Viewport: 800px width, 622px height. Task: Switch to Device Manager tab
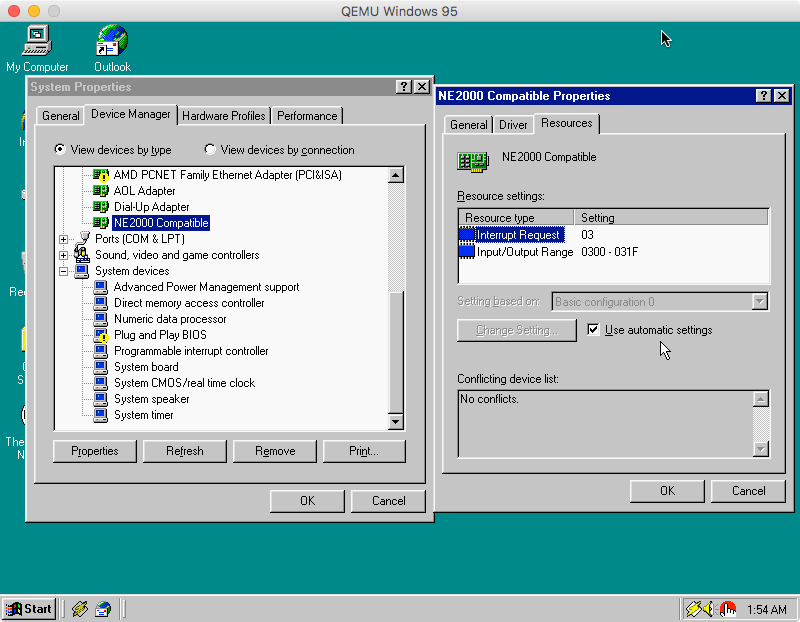click(131, 114)
